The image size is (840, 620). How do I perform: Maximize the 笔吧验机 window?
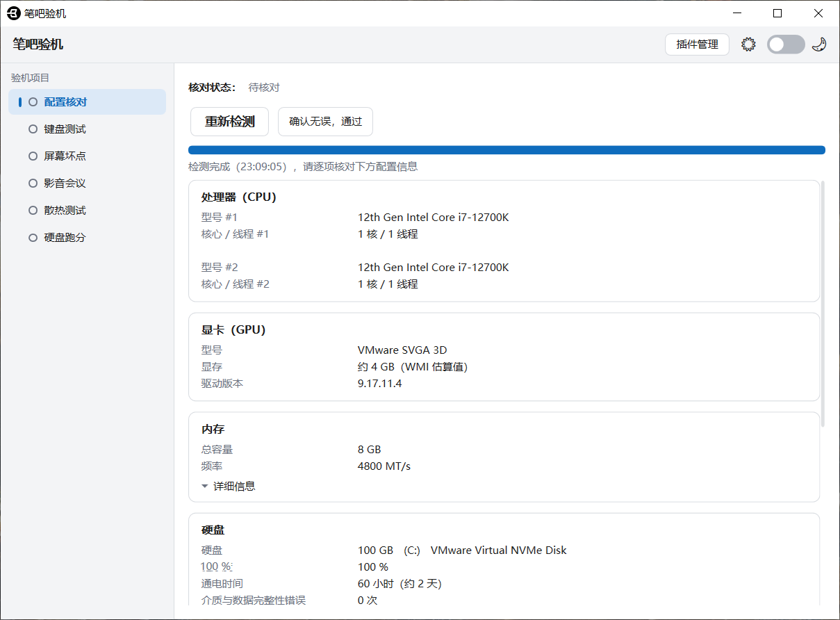pyautogui.click(x=777, y=13)
